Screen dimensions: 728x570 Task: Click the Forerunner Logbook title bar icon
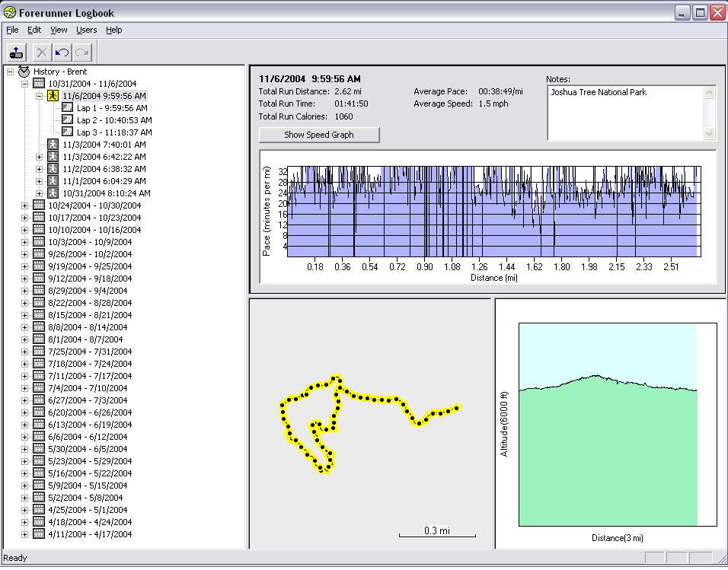pyautogui.click(x=9, y=12)
